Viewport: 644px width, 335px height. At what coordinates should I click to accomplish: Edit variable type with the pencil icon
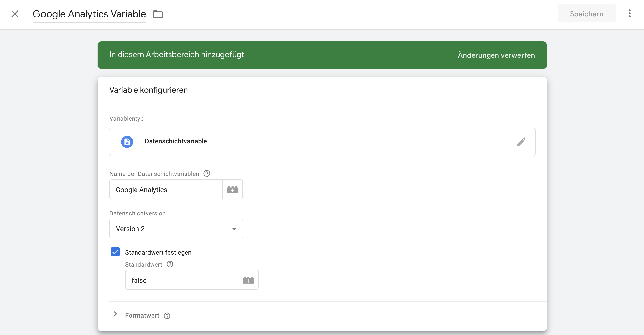tap(521, 142)
